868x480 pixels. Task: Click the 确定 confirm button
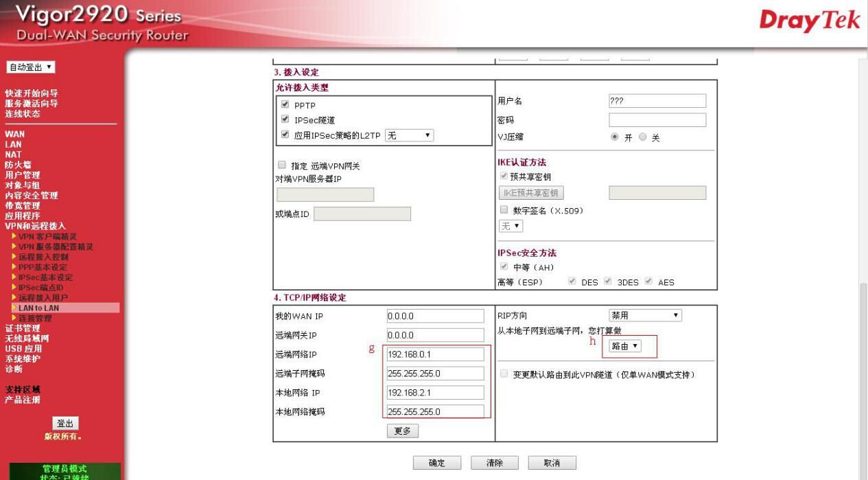click(x=437, y=463)
